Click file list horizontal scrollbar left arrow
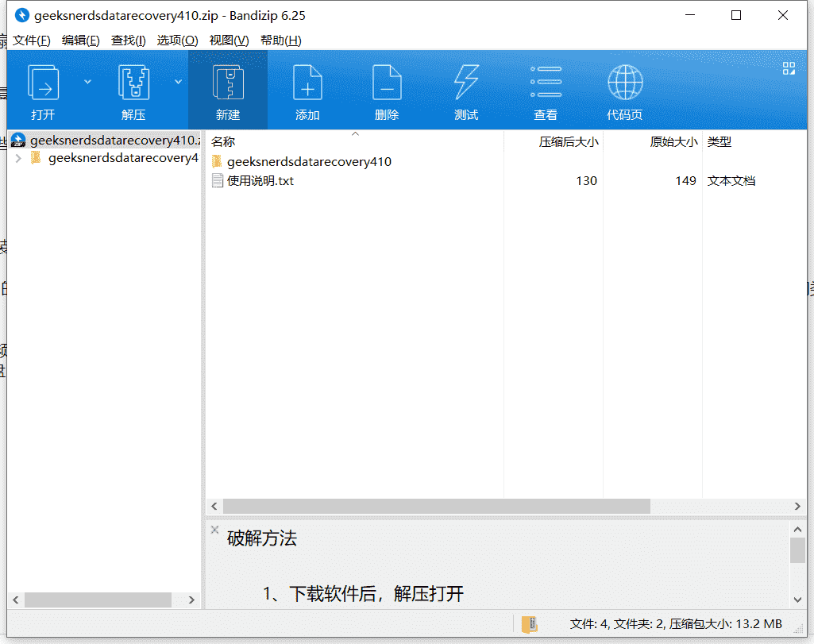 click(214, 506)
